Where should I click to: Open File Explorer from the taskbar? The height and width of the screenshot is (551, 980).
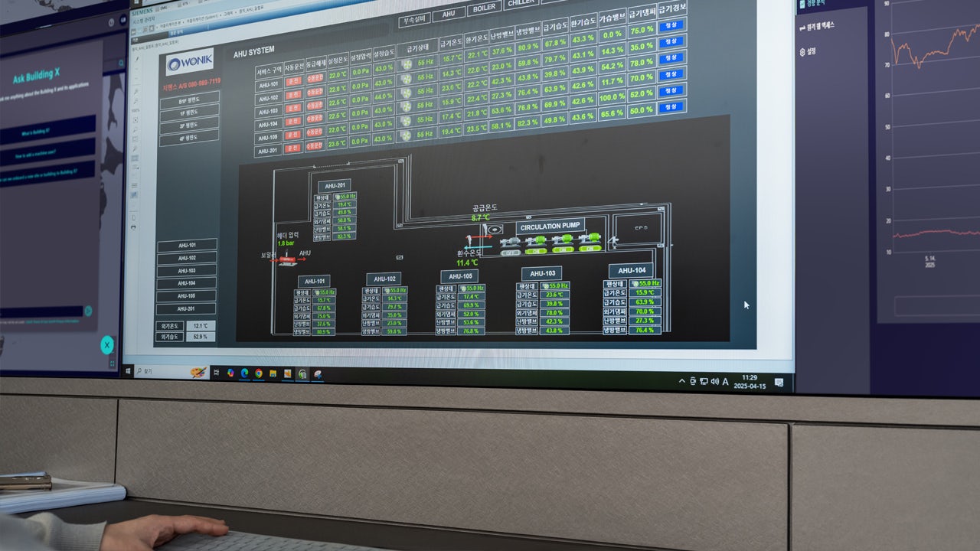[x=273, y=373]
